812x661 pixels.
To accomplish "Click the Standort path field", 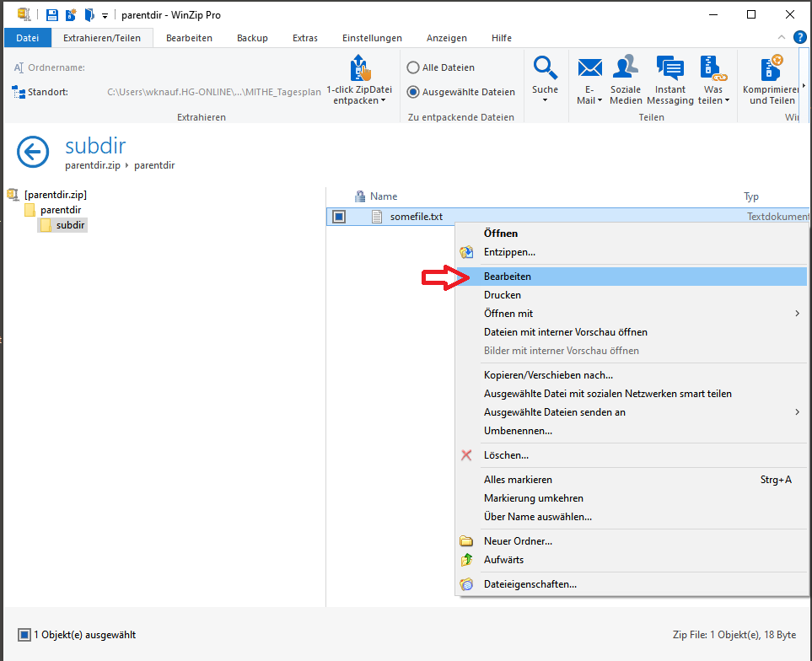I will tap(214, 92).
